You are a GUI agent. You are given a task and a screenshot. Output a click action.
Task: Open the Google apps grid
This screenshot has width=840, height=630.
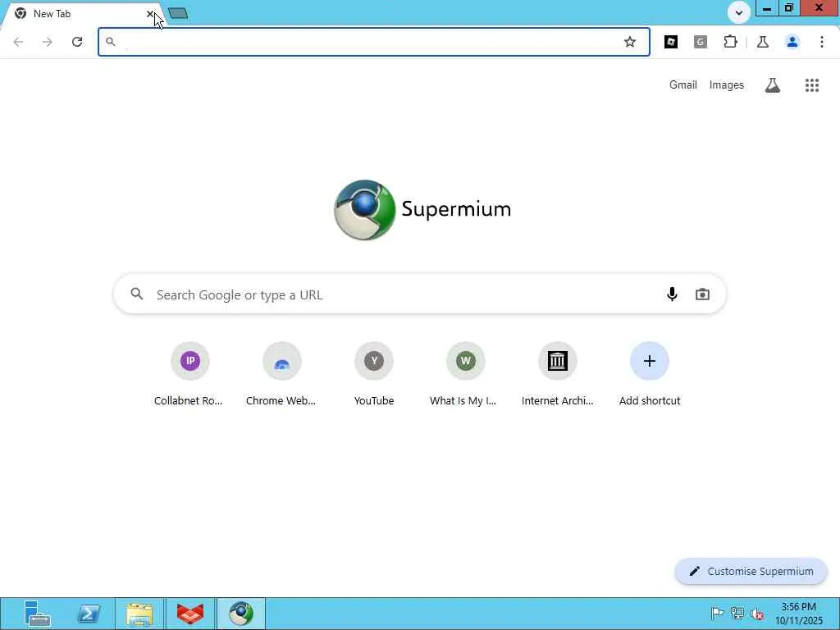812,85
